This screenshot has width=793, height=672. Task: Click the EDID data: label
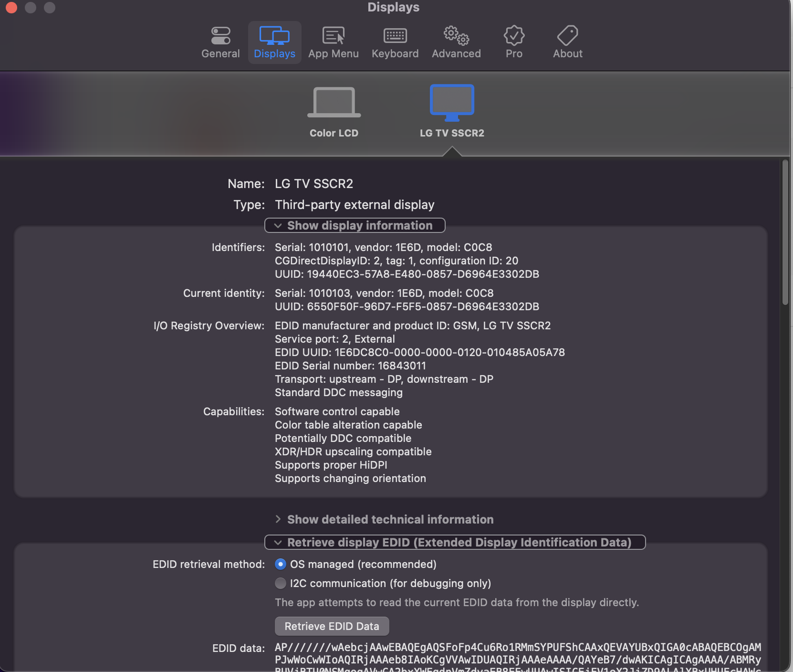coord(239,648)
